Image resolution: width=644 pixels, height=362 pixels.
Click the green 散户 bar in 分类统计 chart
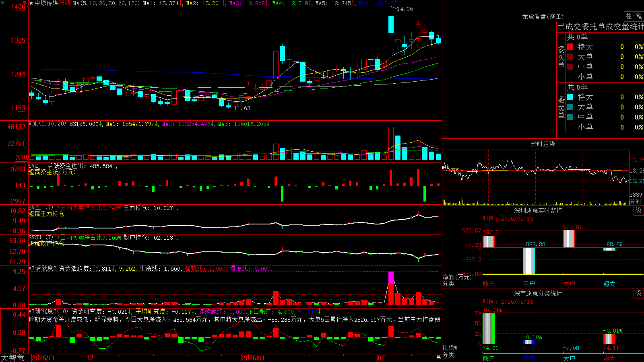[x=489, y=329]
